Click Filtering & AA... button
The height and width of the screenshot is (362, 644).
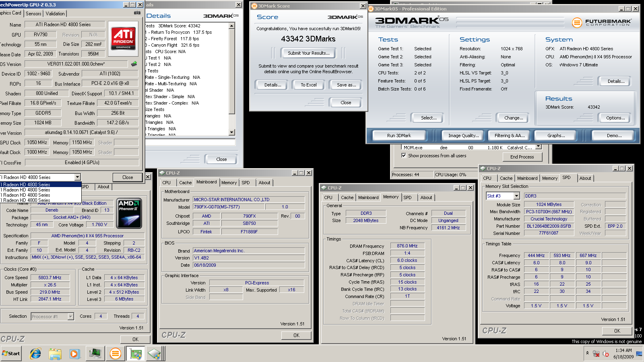(x=510, y=136)
